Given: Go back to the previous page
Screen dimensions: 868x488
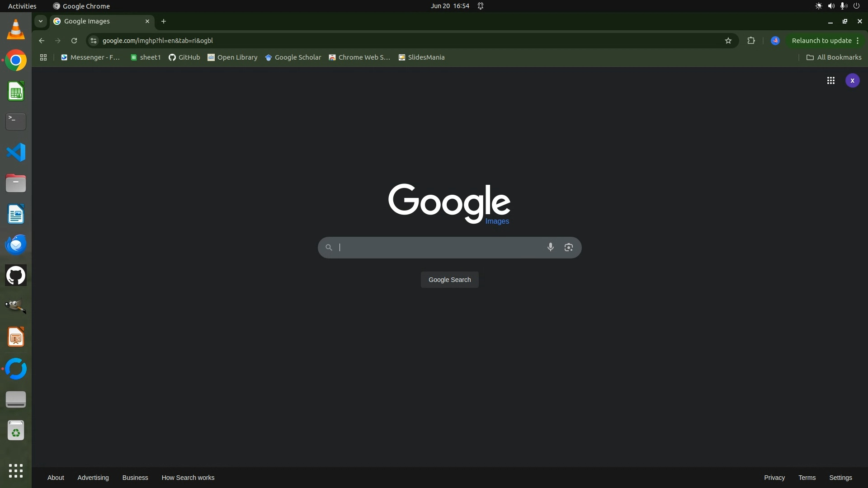Looking at the screenshot, I should click(x=42, y=41).
